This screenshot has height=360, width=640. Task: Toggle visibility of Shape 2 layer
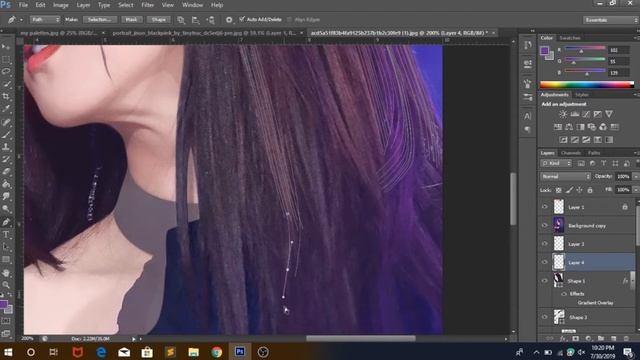544,317
